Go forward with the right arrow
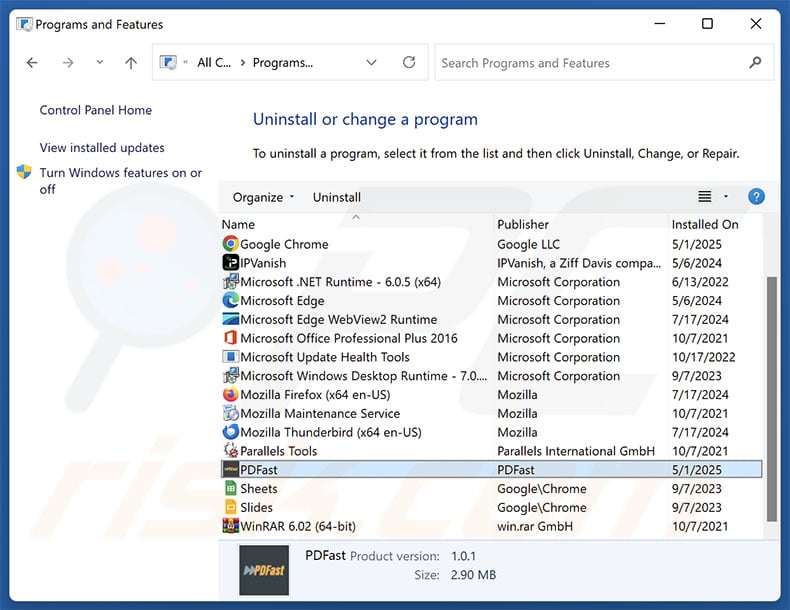The image size is (790, 610). pyautogui.click(x=68, y=62)
